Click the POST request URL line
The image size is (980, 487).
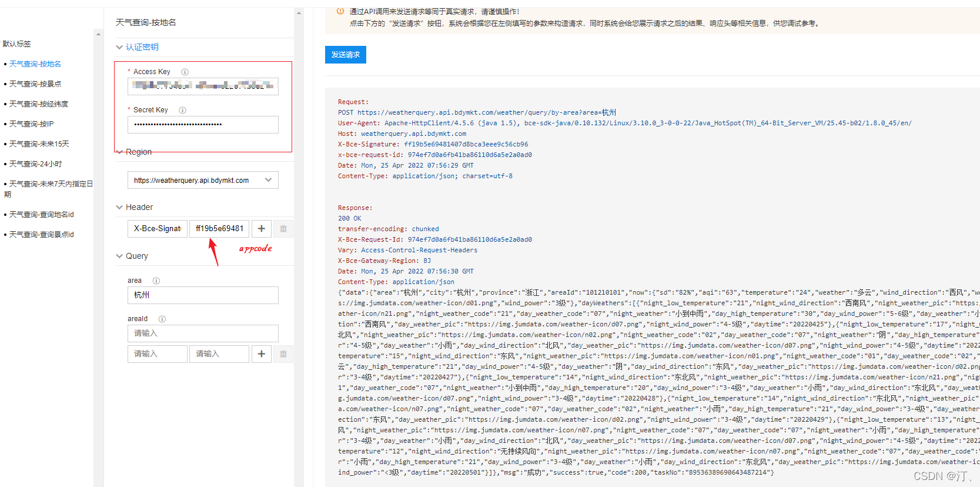[477, 112]
